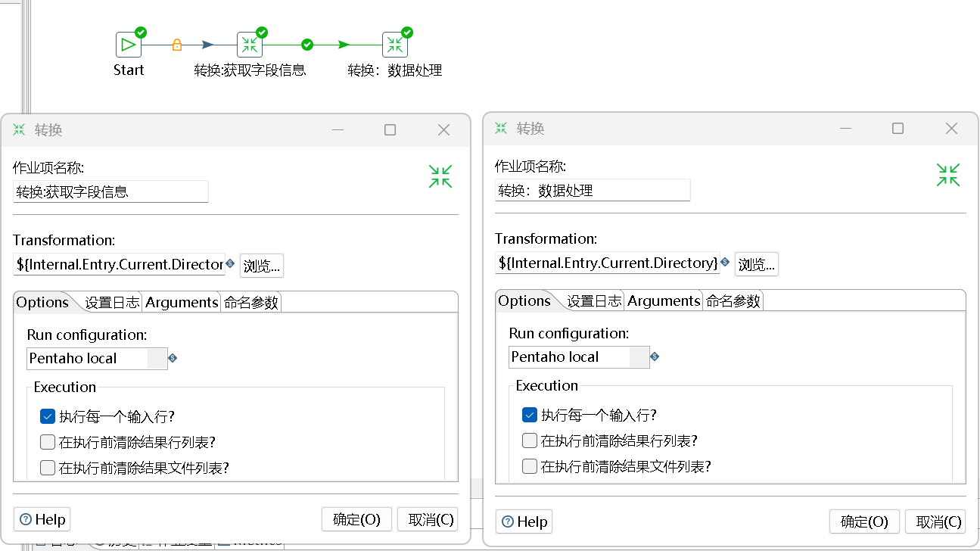This screenshot has height=551, width=980.
Task: Click the title bar icon of right 转换 dialog
Action: (x=501, y=128)
